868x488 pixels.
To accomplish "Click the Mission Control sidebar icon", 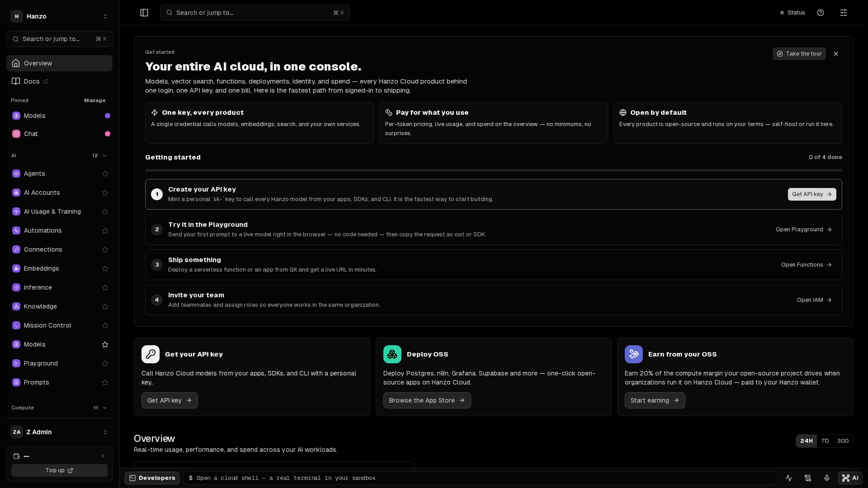I will coord(16,325).
